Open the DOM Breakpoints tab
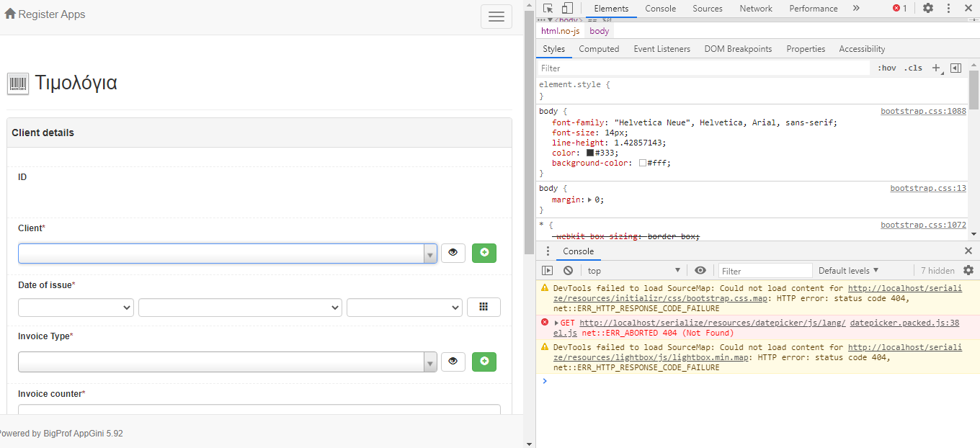 click(738, 49)
